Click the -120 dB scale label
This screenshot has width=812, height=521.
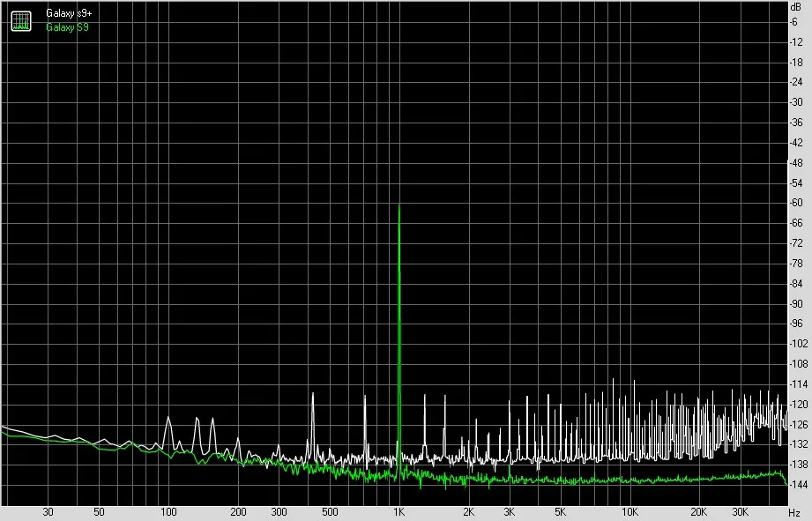798,405
